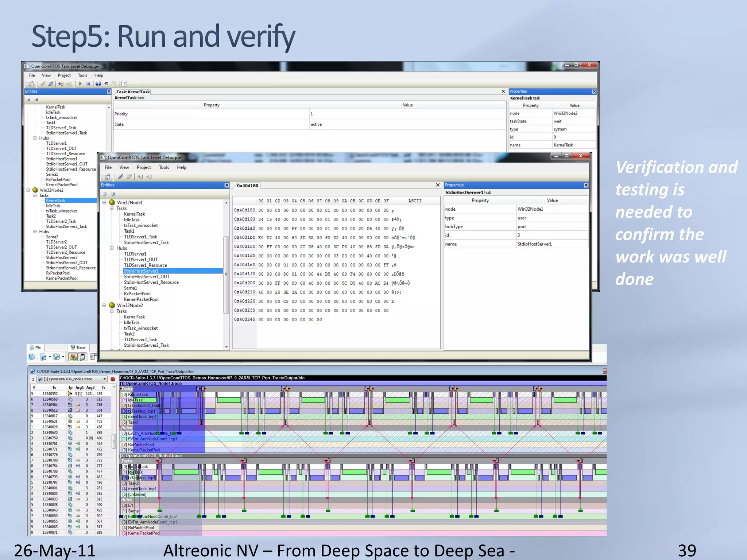747x560 pixels.
Task: Click the blue Stop square icon
Action: (88, 83)
